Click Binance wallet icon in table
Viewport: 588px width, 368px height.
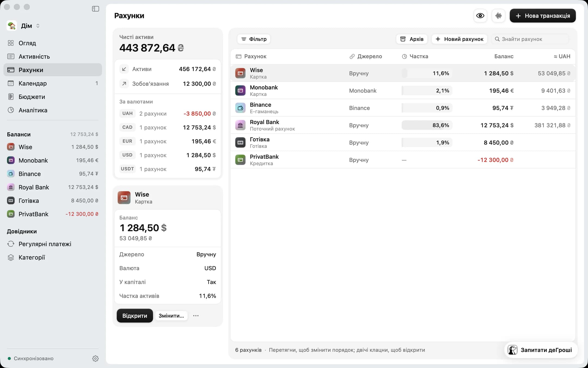point(240,108)
